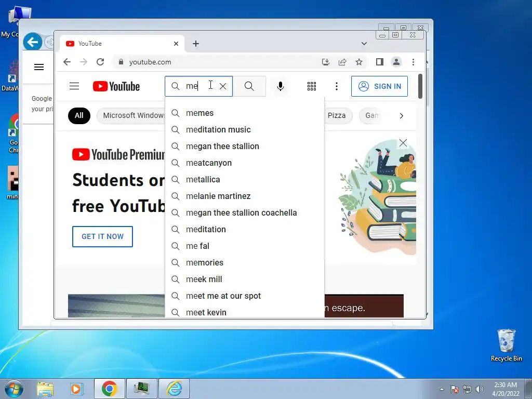Select the Recycle Bin desktop icon
Viewport: 532px width, 399px height.
coord(506,345)
